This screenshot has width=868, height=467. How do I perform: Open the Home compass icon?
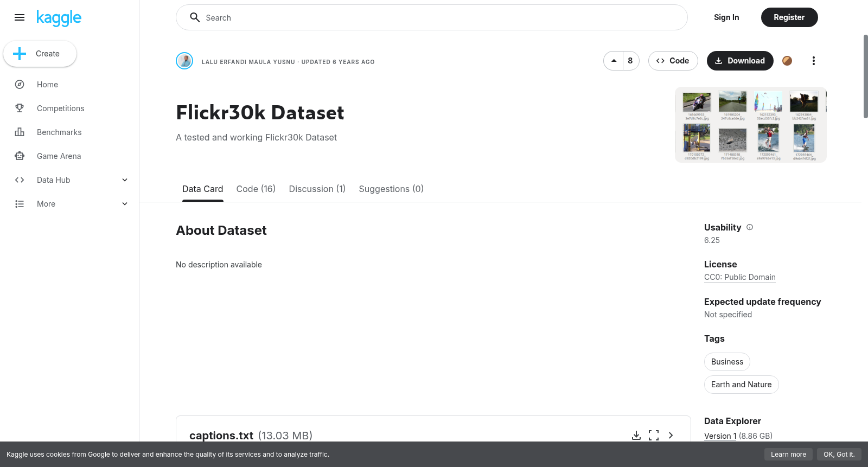[x=20, y=85]
